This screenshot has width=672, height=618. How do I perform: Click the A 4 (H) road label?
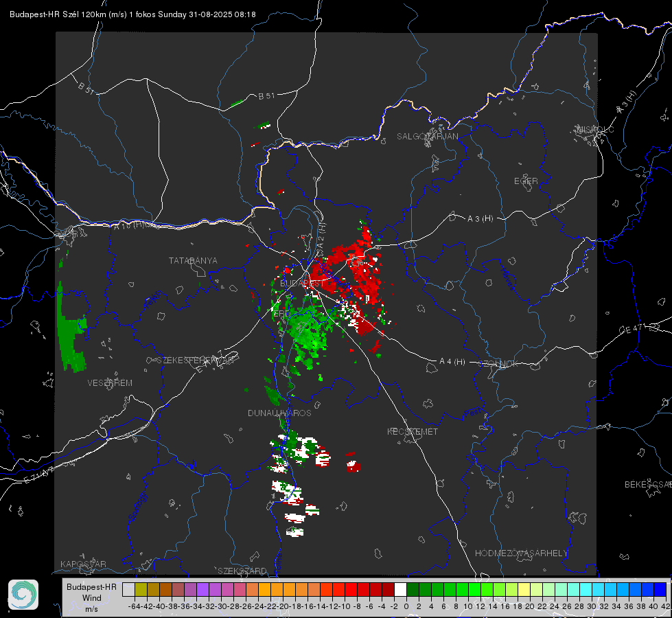coord(452,362)
